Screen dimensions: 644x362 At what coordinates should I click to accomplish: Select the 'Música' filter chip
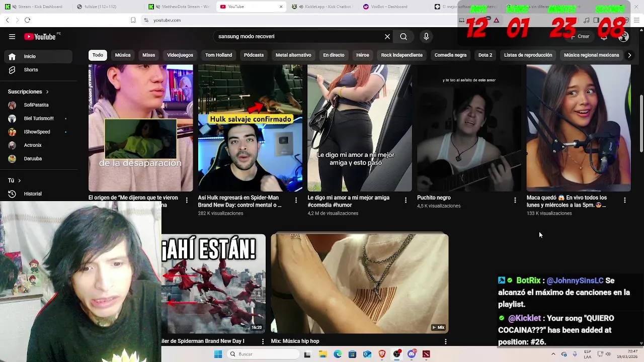(123, 55)
